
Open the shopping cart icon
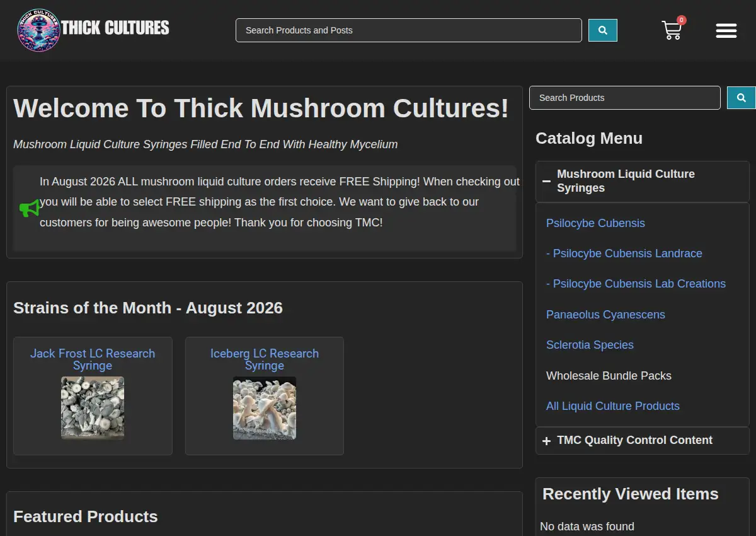tap(672, 30)
